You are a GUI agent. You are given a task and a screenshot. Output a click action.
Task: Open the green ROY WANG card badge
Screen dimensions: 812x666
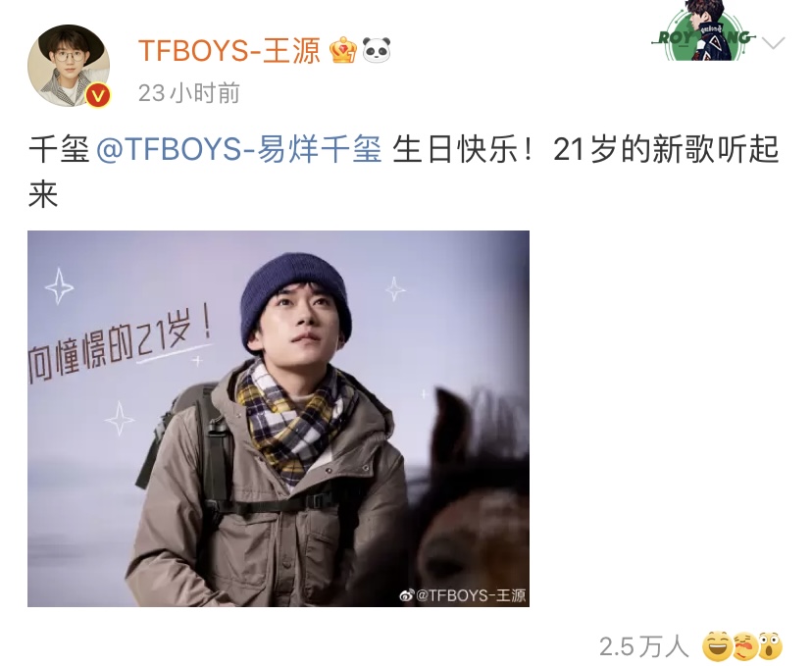tap(704, 30)
